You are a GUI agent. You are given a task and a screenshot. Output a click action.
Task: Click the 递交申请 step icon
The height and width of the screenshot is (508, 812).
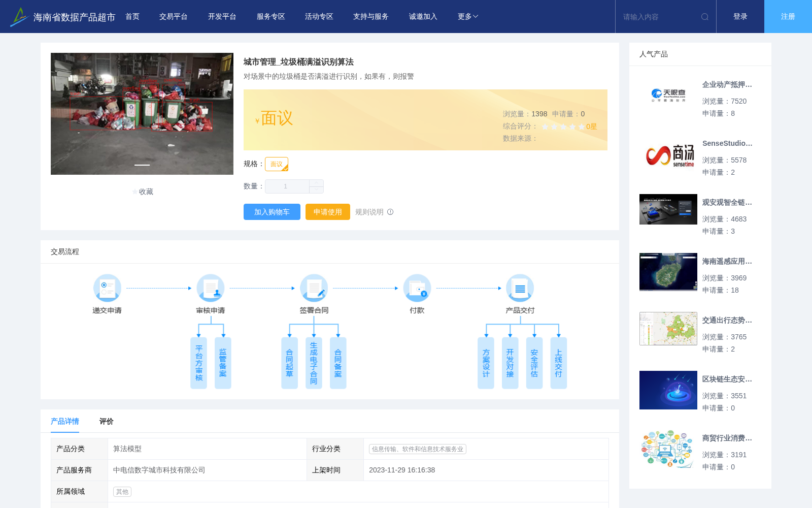pos(107,288)
